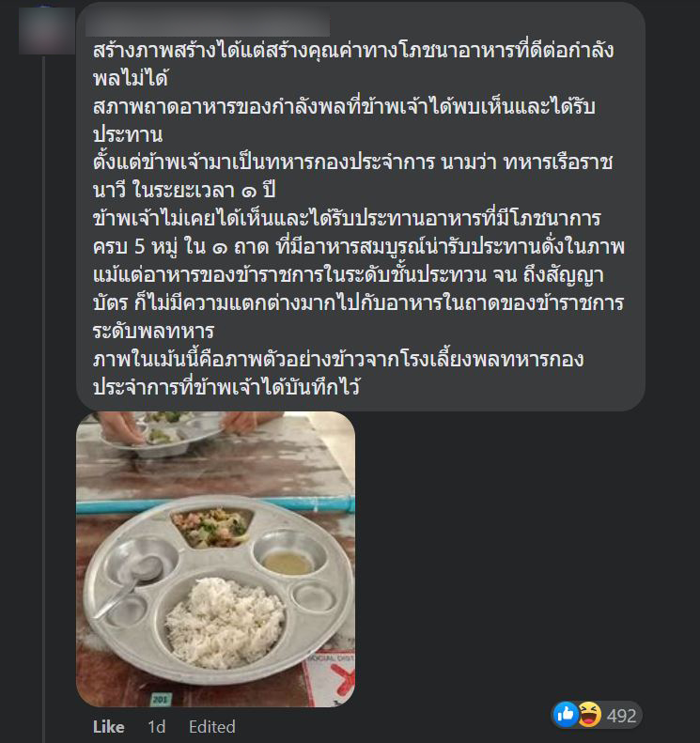Image resolution: width=700 pixels, height=743 pixels.
Task: Click the last line of the comment text
Action: click(x=226, y=387)
